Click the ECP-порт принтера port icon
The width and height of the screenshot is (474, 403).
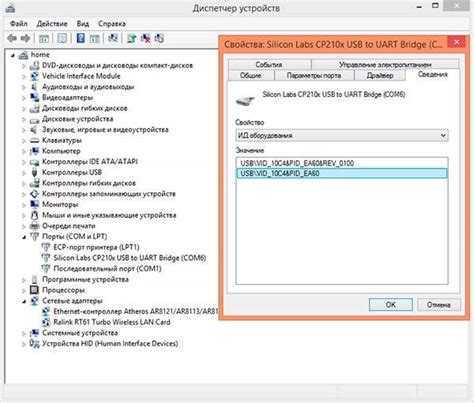coord(46,247)
